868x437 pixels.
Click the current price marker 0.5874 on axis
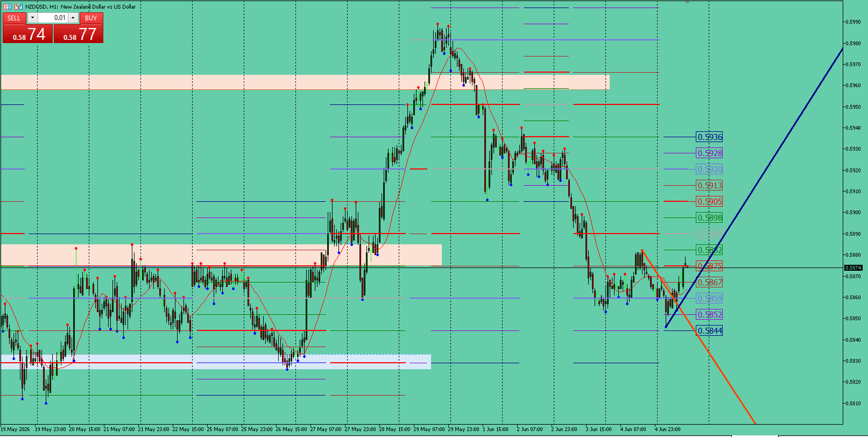pos(853,267)
